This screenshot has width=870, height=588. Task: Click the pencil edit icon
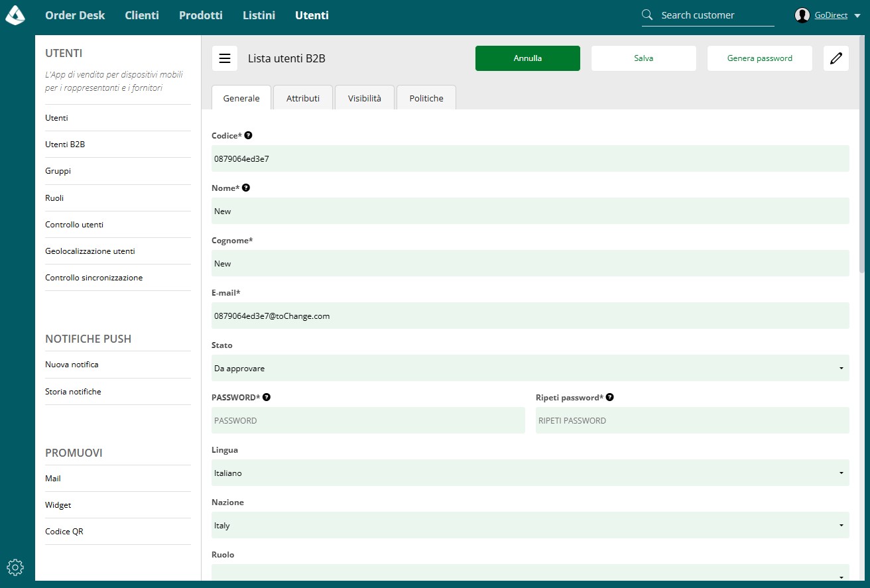tap(836, 58)
